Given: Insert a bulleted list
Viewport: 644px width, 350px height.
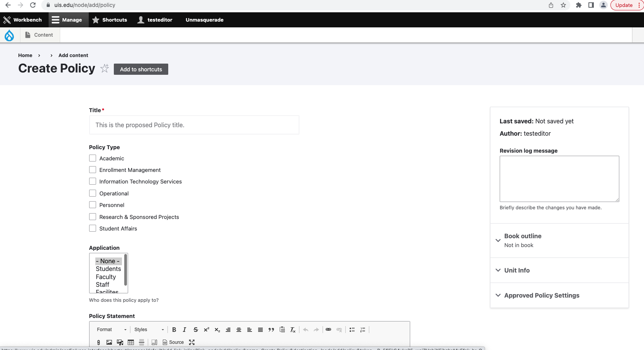Looking at the screenshot, I should tap(352, 330).
